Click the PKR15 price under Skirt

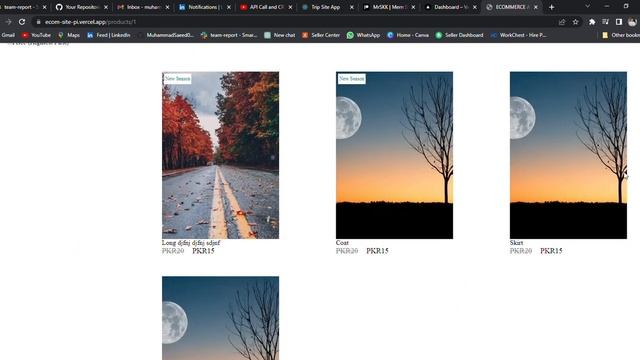(551, 251)
